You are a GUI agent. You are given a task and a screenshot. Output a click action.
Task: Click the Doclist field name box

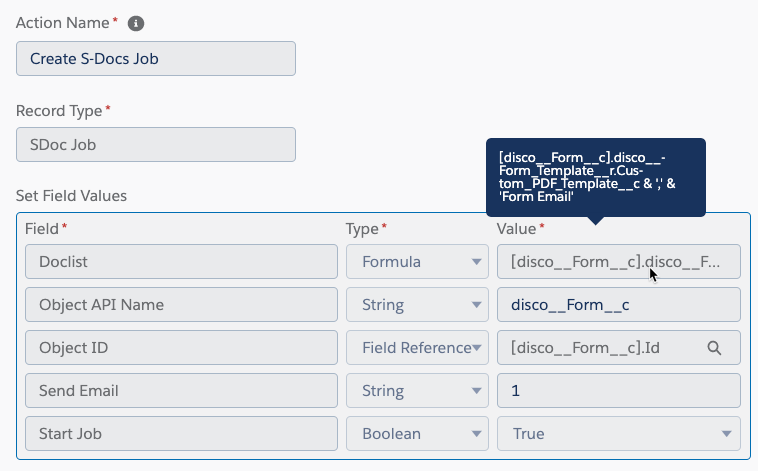click(181, 262)
